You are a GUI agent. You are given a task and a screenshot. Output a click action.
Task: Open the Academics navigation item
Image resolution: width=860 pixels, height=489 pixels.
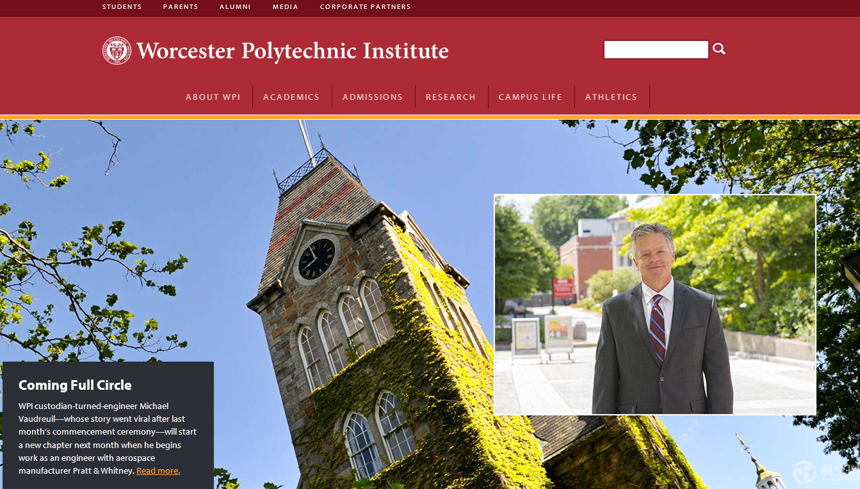coord(291,97)
